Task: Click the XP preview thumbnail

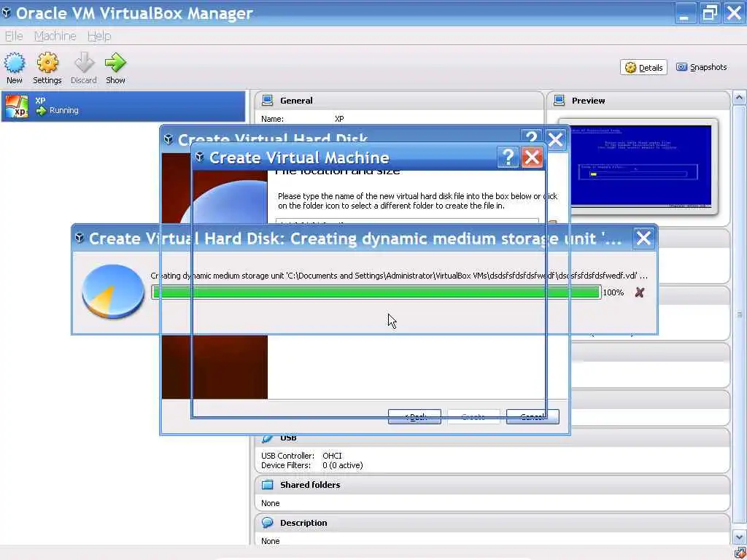Action: [640, 166]
